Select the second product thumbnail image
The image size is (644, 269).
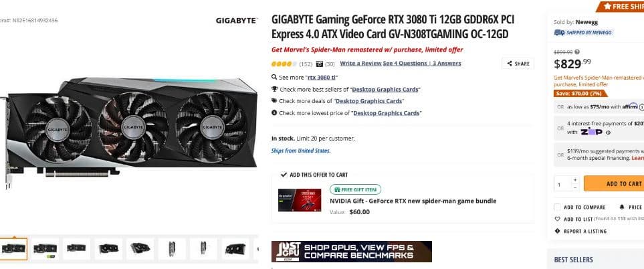(45, 248)
